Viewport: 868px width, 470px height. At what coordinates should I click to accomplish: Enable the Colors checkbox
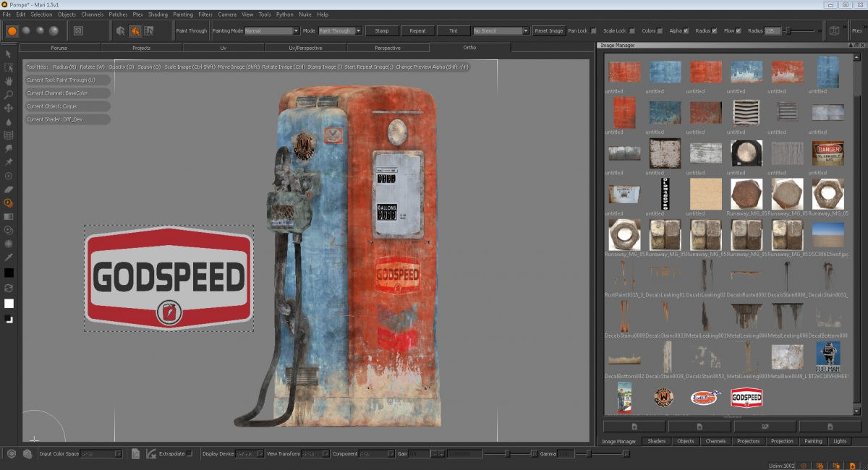660,31
